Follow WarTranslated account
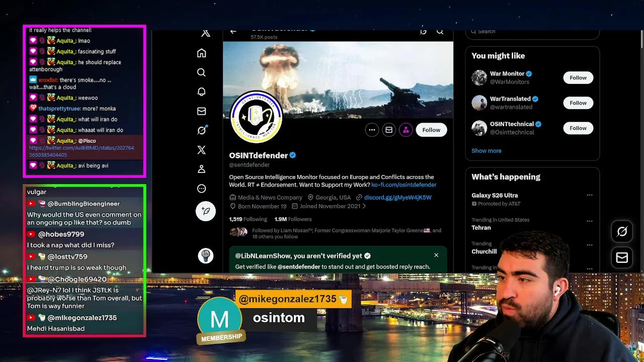The width and height of the screenshot is (644, 362). [x=578, y=103]
